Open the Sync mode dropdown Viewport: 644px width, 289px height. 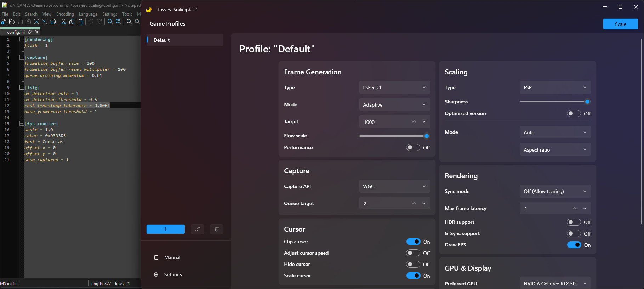555,191
